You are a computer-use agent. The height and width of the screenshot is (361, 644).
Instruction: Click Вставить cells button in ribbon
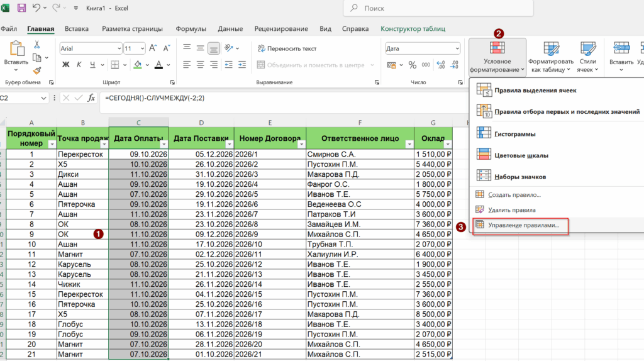621,56
